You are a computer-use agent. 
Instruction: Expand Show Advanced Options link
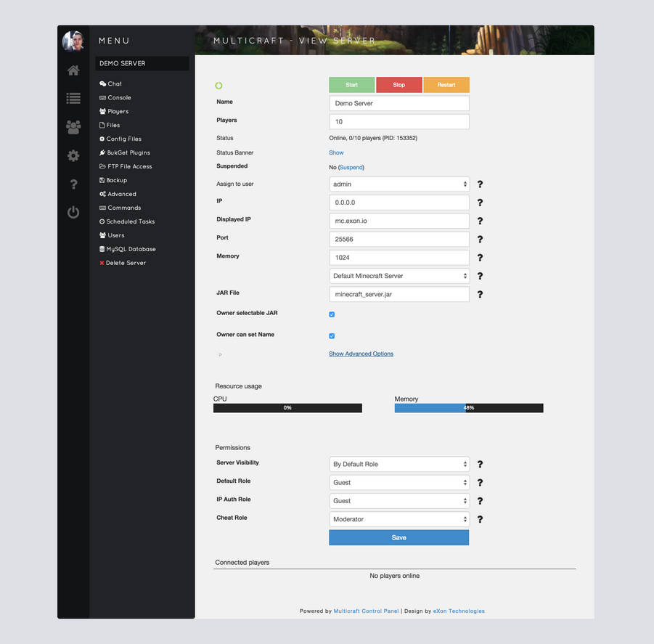(361, 354)
